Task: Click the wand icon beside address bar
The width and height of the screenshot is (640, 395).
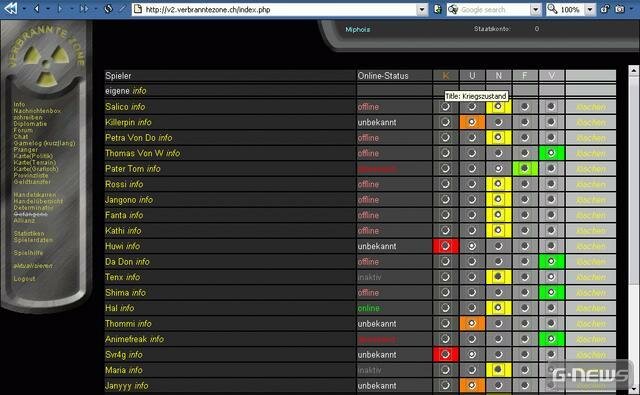Action: [122, 9]
